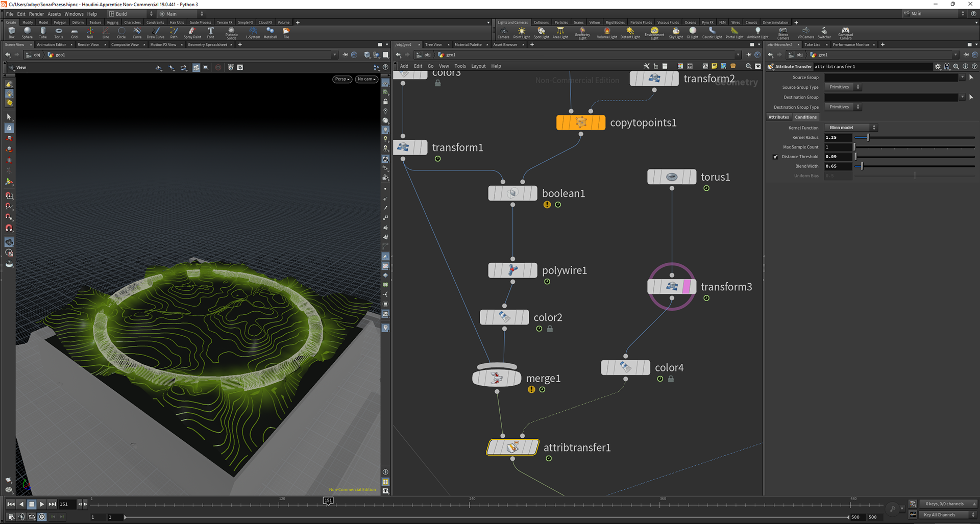
Task: Select the Draw Curve shelf tool
Action: (156, 33)
